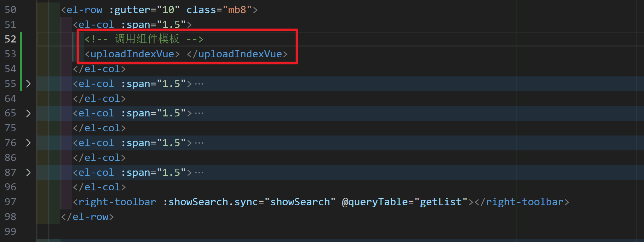This screenshot has width=644, height=242.
Task: Unfold the code region starting at line 76
Action: point(28,143)
